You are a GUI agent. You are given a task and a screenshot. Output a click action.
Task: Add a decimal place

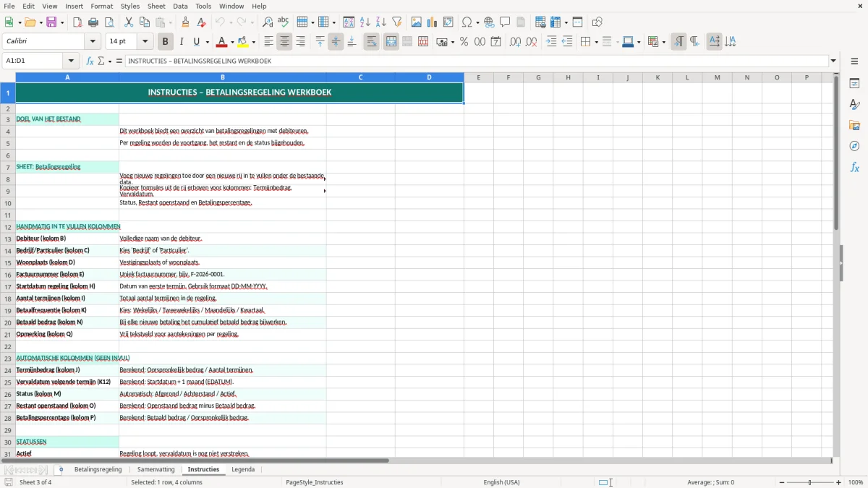pos(515,42)
